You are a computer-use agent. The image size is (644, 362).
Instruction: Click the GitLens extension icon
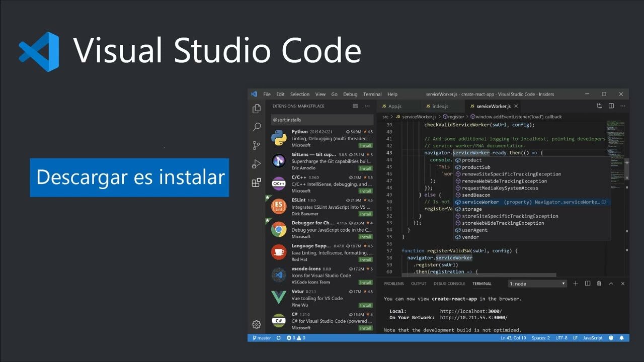tap(279, 161)
